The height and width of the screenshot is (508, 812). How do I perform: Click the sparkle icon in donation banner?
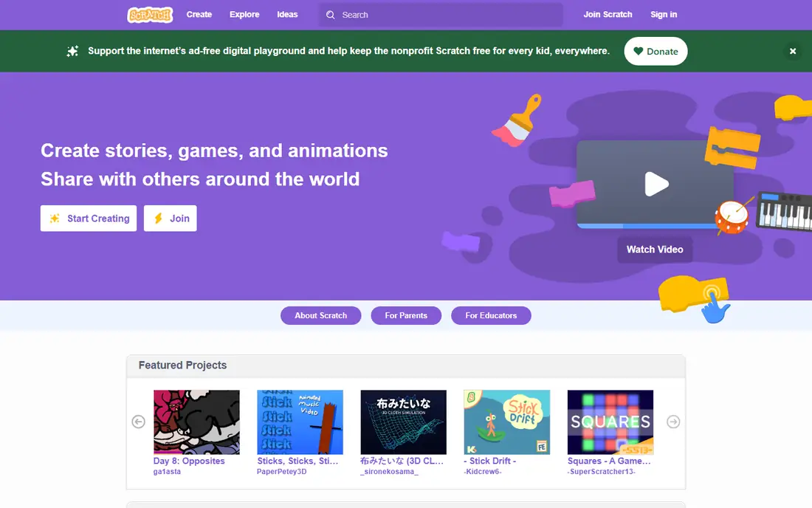(72, 51)
